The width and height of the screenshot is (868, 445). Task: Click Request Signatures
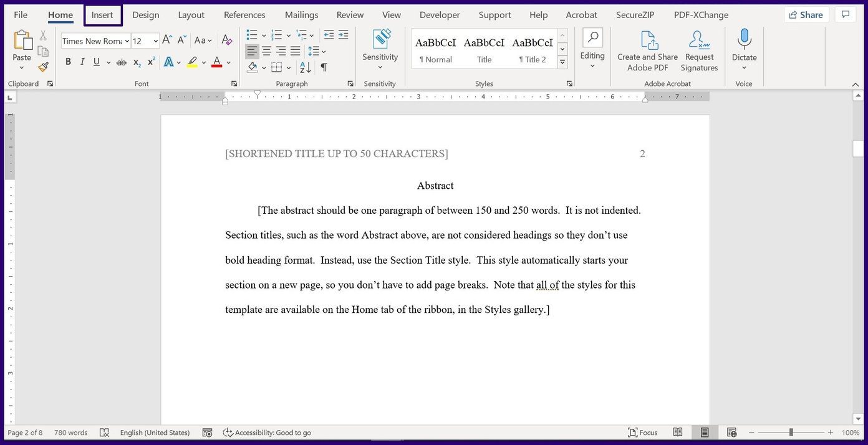coord(699,51)
